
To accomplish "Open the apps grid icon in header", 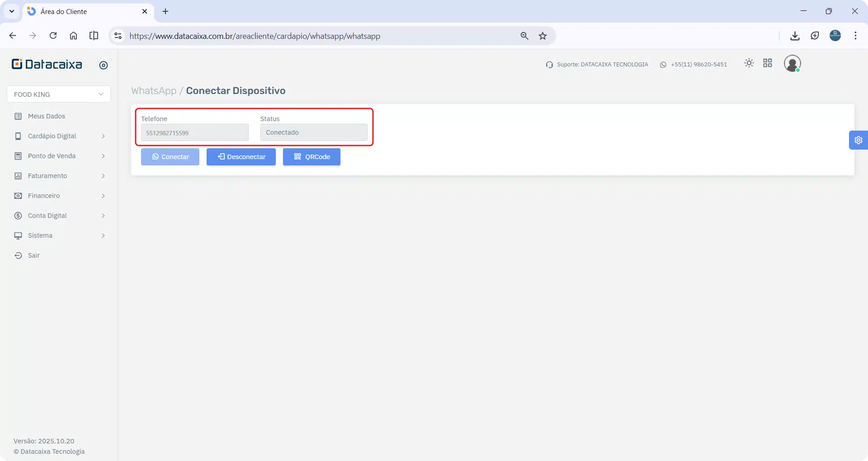I will 768,63.
